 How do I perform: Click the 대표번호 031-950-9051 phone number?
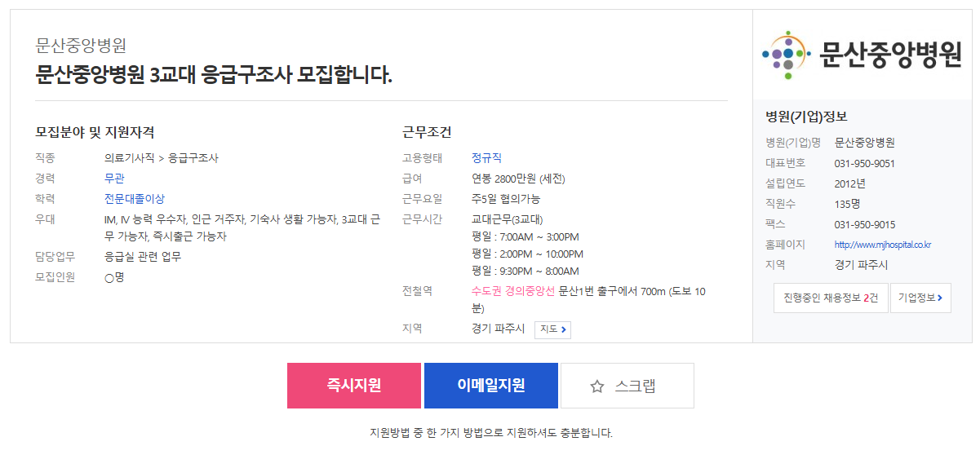(864, 163)
